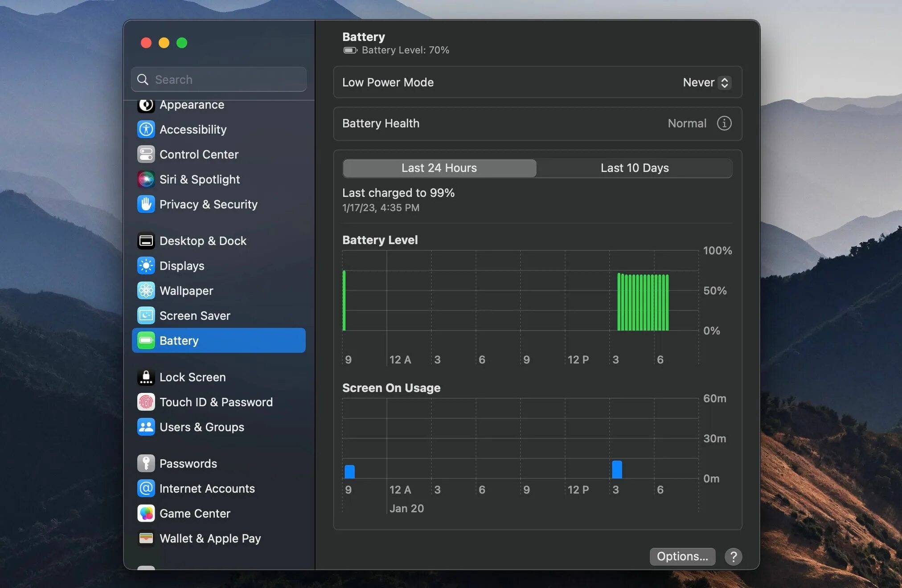The image size is (902, 588).
Task: Click Battery Health info icon
Action: (724, 123)
